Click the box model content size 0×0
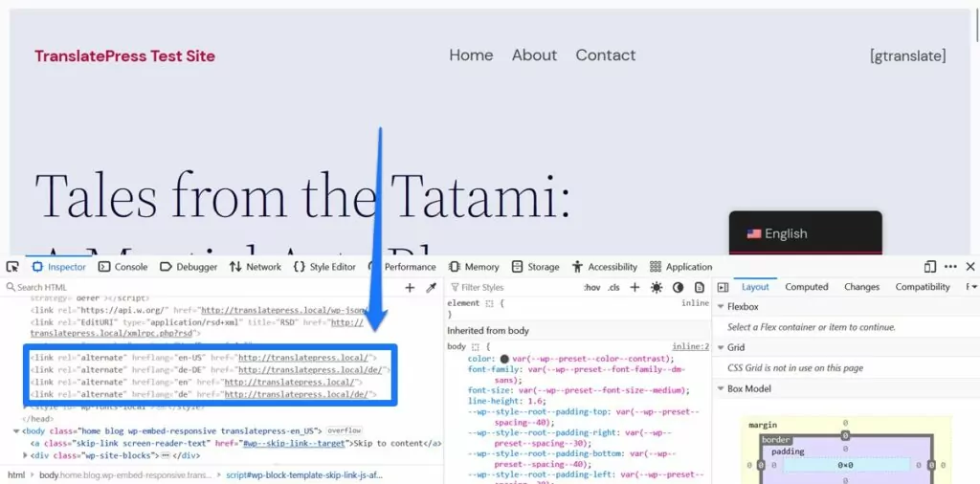 pos(845,465)
